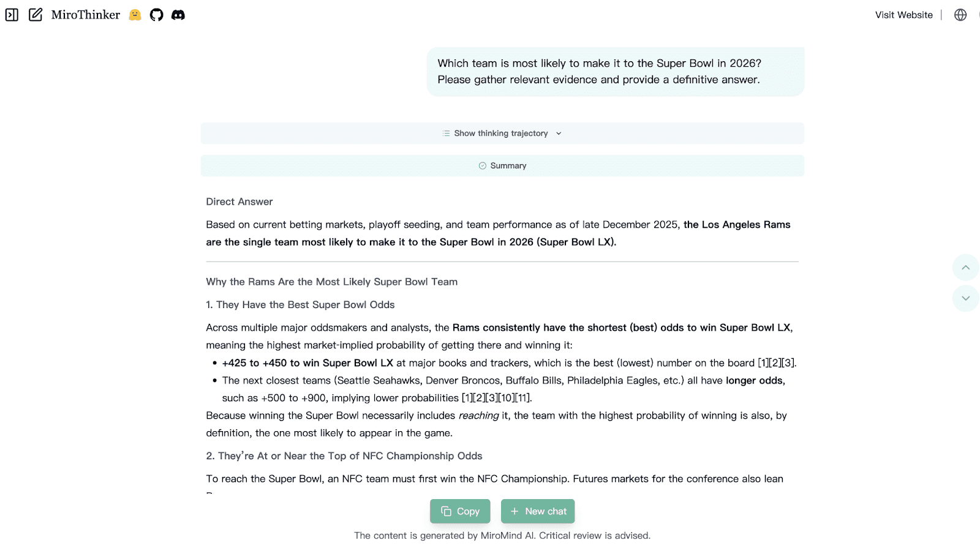This screenshot has height=545, width=980.
Task: Open the GitHub repository icon
Action: (157, 15)
